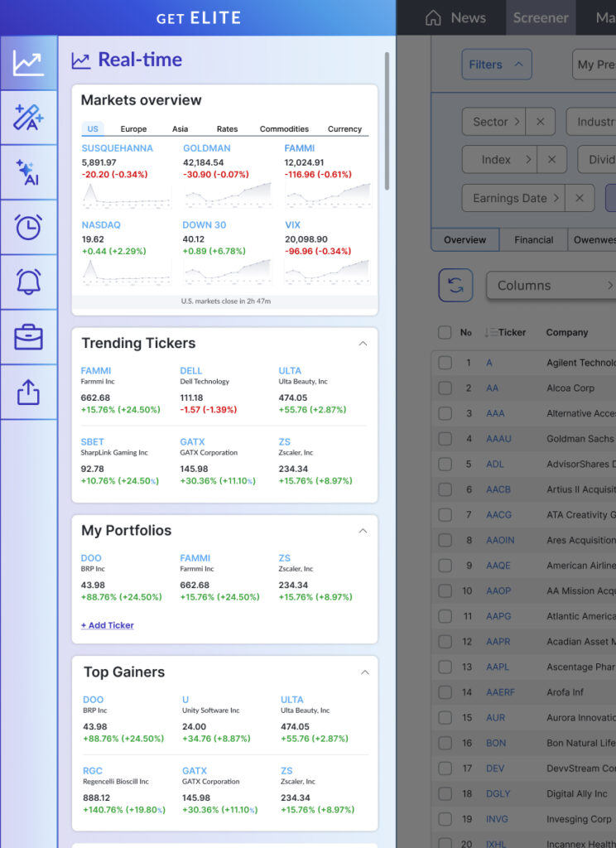This screenshot has width=616, height=848.
Task: Check the box for row 16 BON
Action: pyautogui.click(x=445, y=743)
